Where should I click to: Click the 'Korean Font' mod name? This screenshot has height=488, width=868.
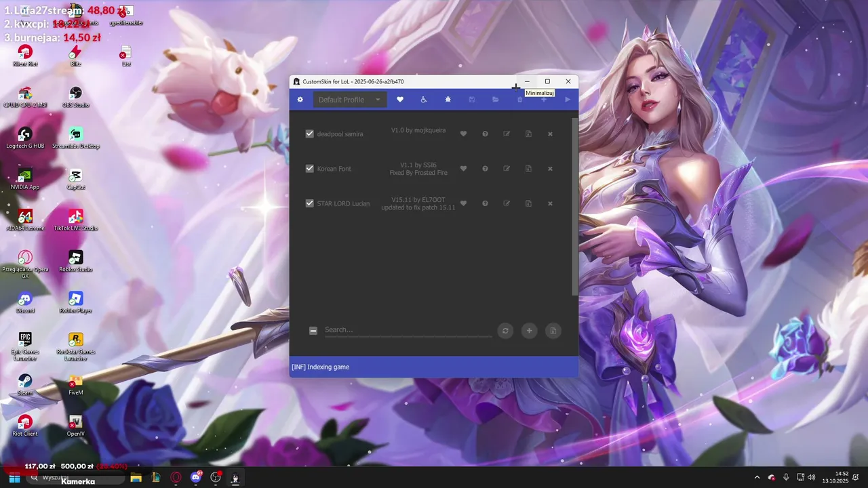tap(334, 169)
